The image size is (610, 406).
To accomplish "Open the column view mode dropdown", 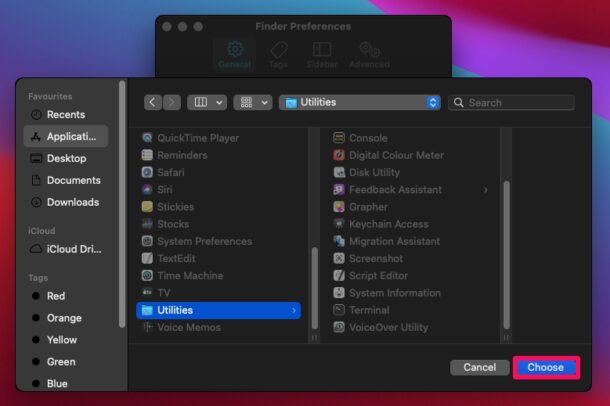I will click(207, 102).
